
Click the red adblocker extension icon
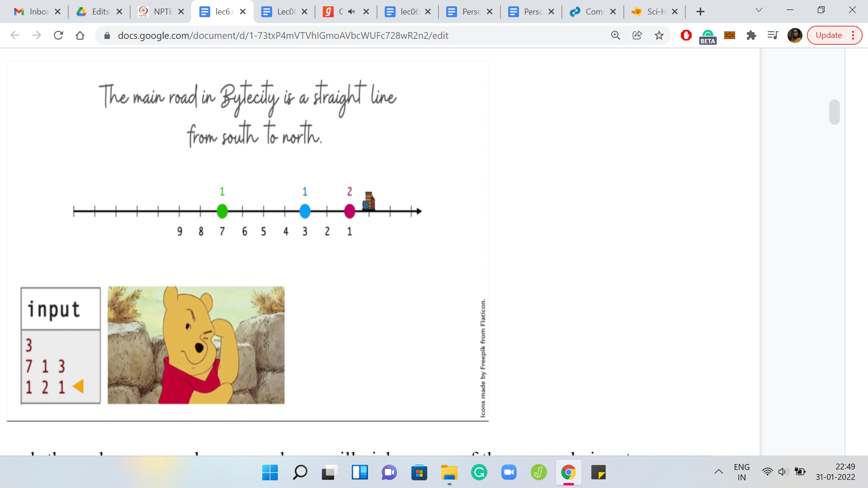tap(686, 35)
